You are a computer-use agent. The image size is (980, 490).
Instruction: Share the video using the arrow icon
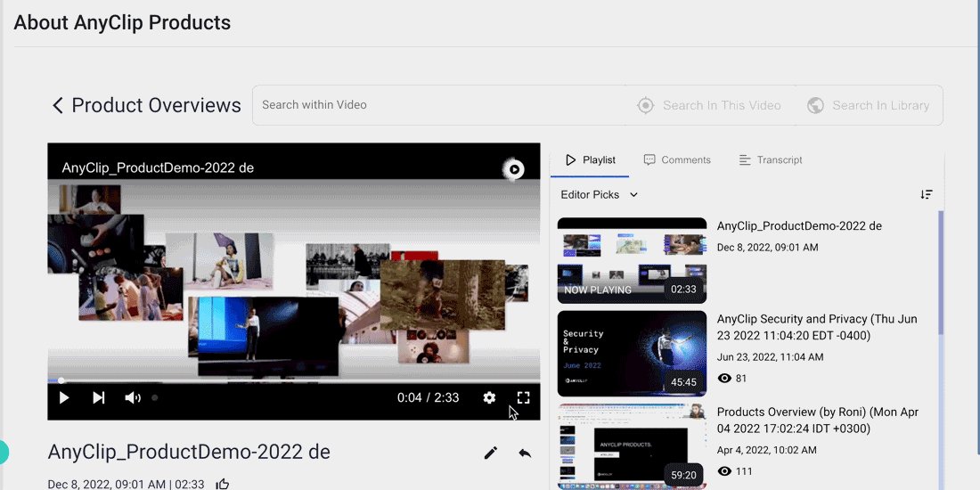(525, 453)
